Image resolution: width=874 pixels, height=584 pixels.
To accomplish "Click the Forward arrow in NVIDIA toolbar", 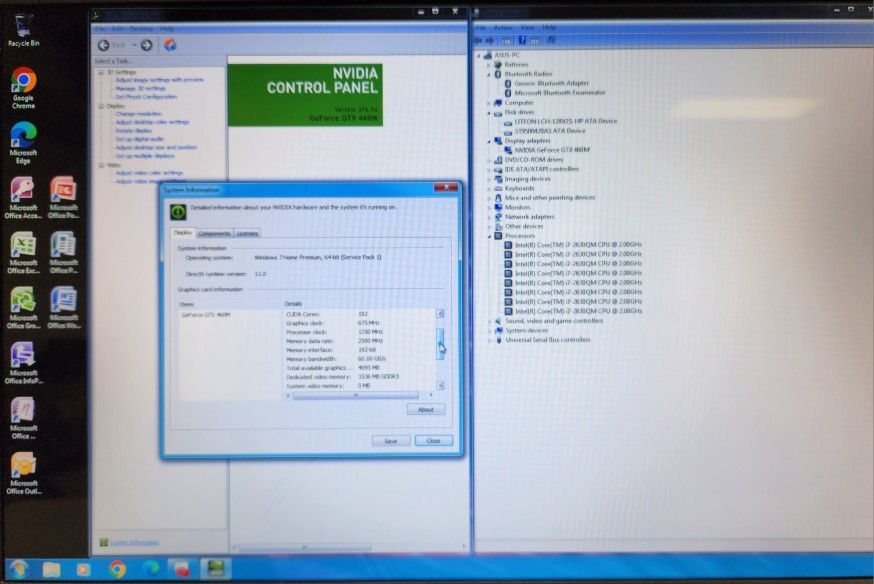I will 146,45.
